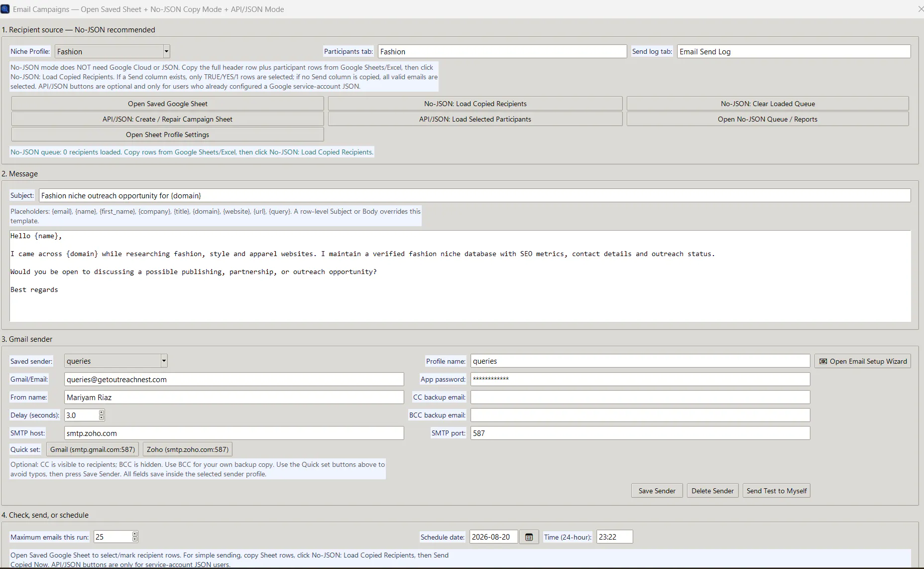The width and height of the screenshot is (924, 569).
Task: Click the Maximum emails value field
Action: tap(113, 537)
